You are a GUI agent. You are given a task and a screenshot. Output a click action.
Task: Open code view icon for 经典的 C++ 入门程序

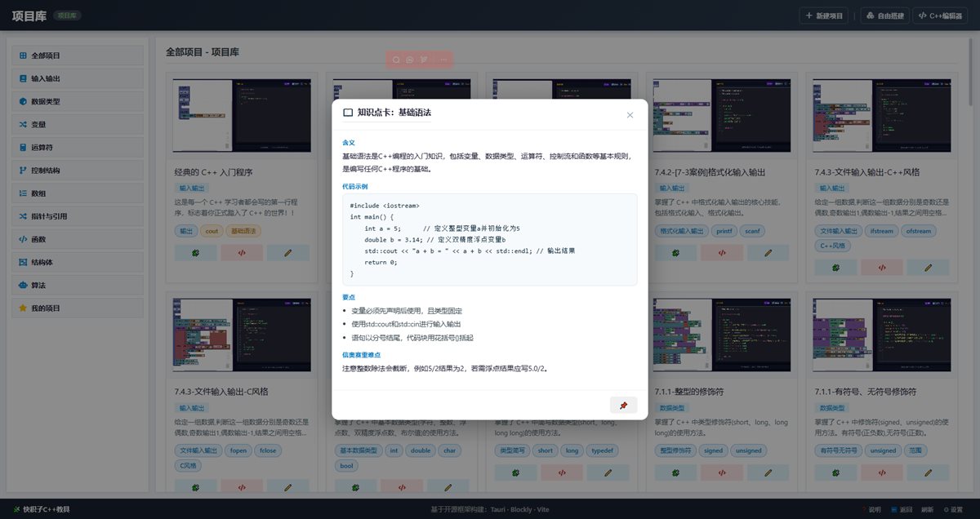(242, 252)
